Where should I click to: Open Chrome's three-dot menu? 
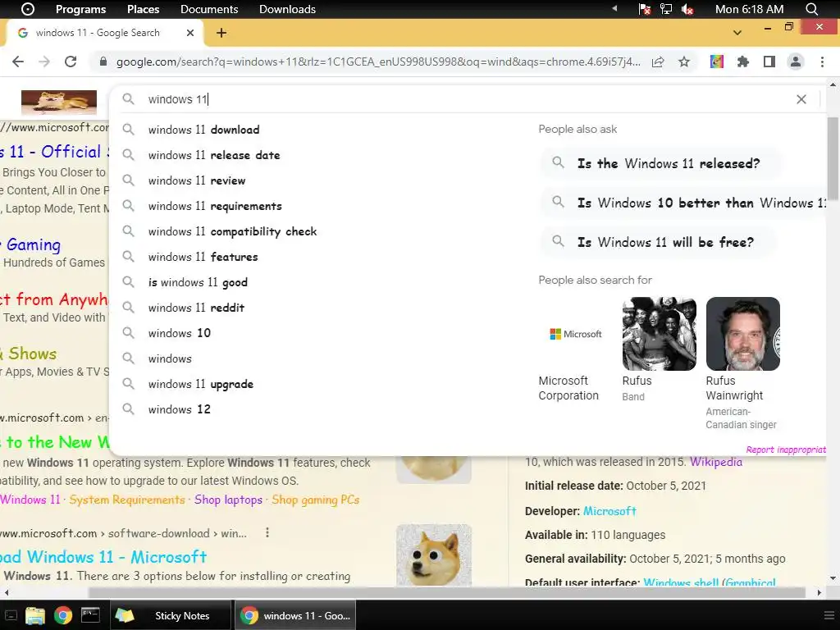[822, 62]
